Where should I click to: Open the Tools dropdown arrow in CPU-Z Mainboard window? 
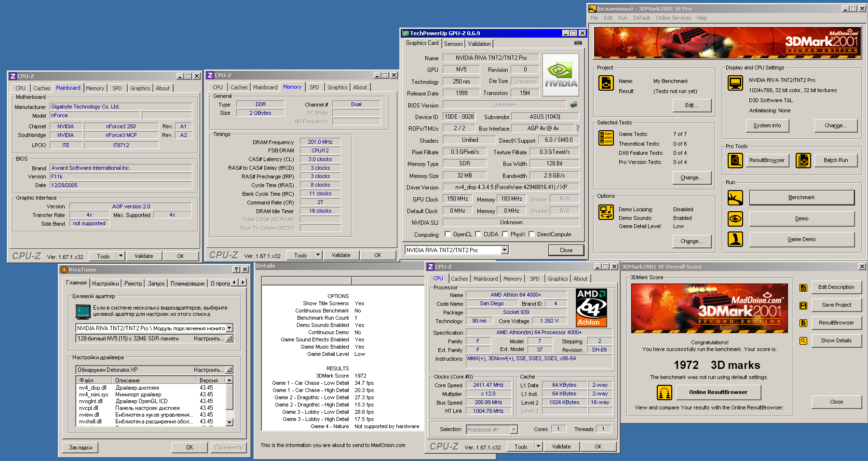[121, 256]
